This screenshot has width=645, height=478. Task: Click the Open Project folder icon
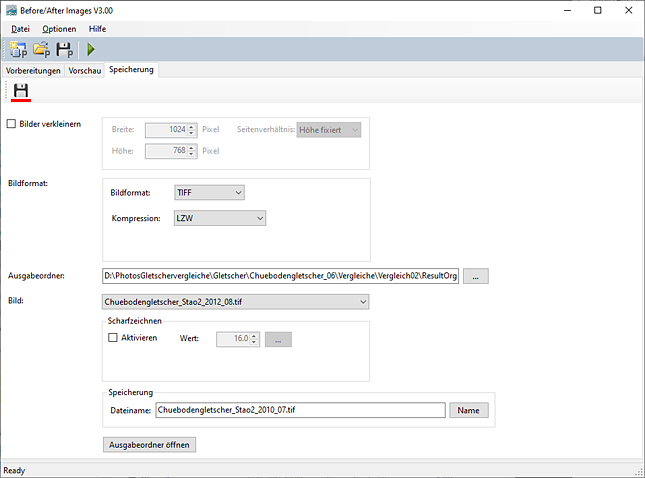pyautogui.click(x=42, y=49)
